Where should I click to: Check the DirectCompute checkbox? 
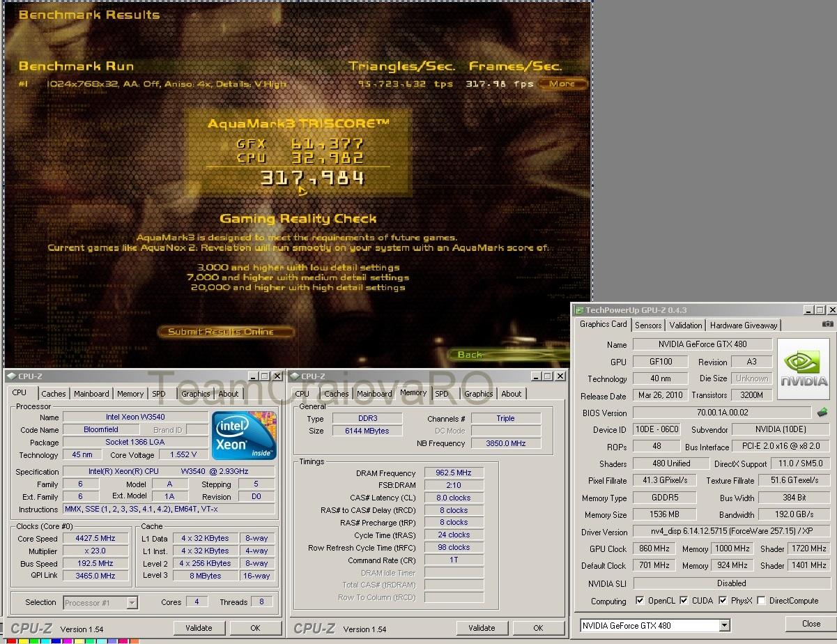[761, 600]
